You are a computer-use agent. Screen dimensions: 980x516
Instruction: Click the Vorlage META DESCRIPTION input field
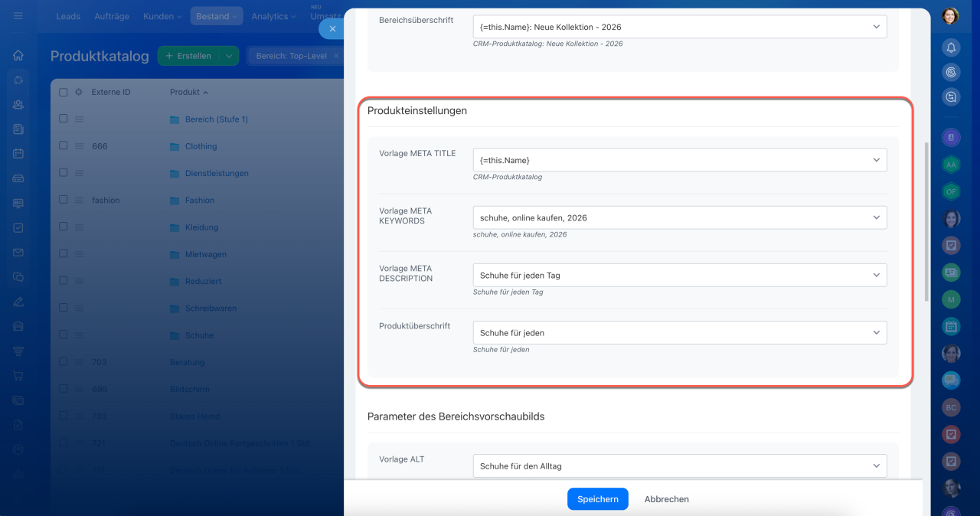680,276
